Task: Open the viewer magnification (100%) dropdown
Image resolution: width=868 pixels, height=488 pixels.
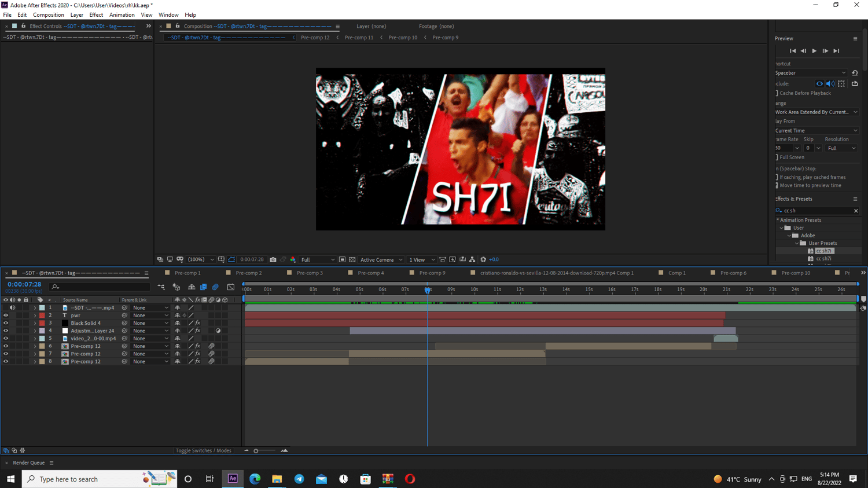Action: [201, 260]
